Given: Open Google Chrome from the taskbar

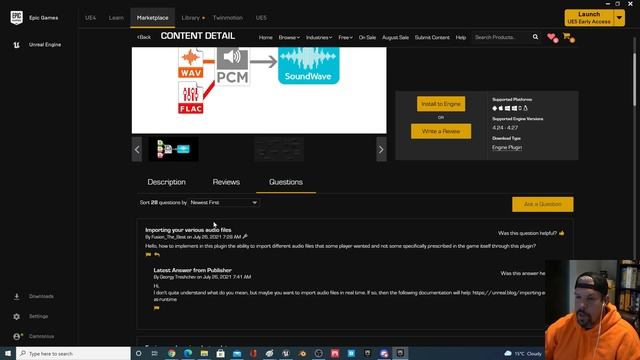Looking at the screenshot, I should tap(172, 353).
